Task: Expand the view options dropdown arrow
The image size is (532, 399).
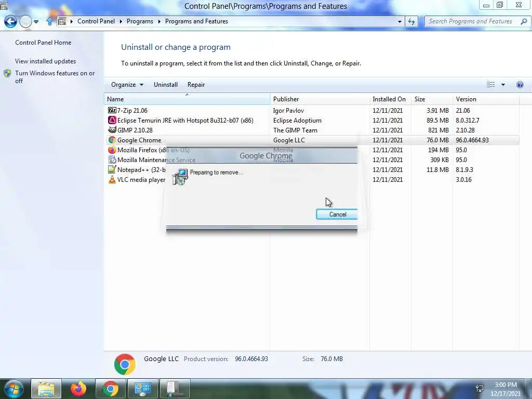Action: click(503, 85)
